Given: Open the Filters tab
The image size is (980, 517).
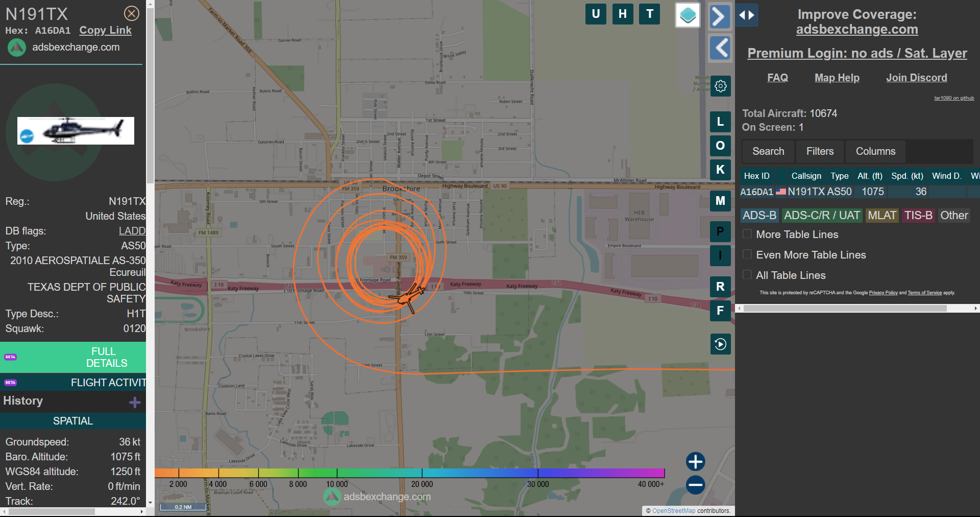Looking at the screenshot, I should click(820, 151).
